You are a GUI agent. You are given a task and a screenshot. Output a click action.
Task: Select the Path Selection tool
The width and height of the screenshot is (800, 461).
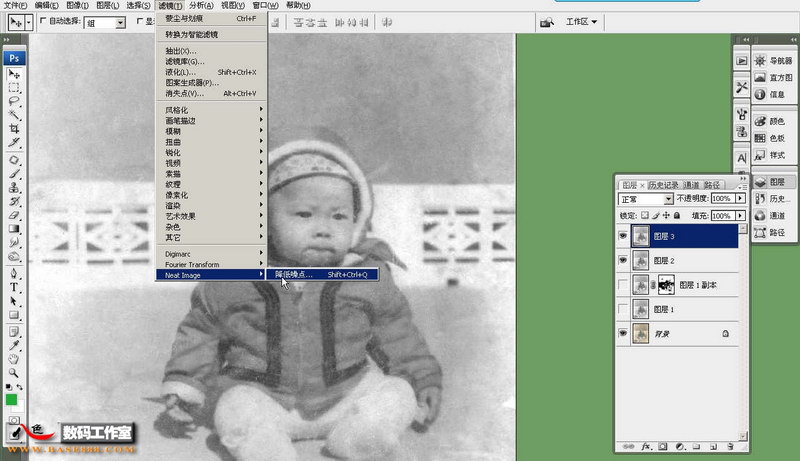click(14, 301)
